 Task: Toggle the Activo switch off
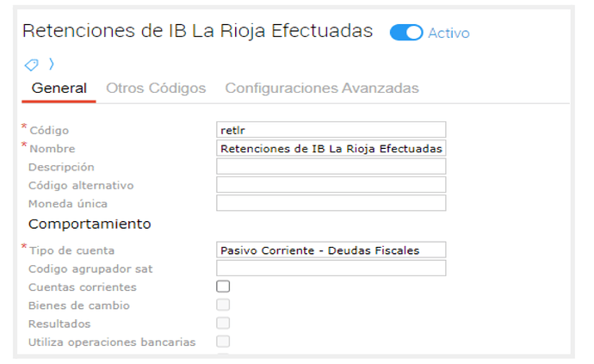tap(405, 33)
